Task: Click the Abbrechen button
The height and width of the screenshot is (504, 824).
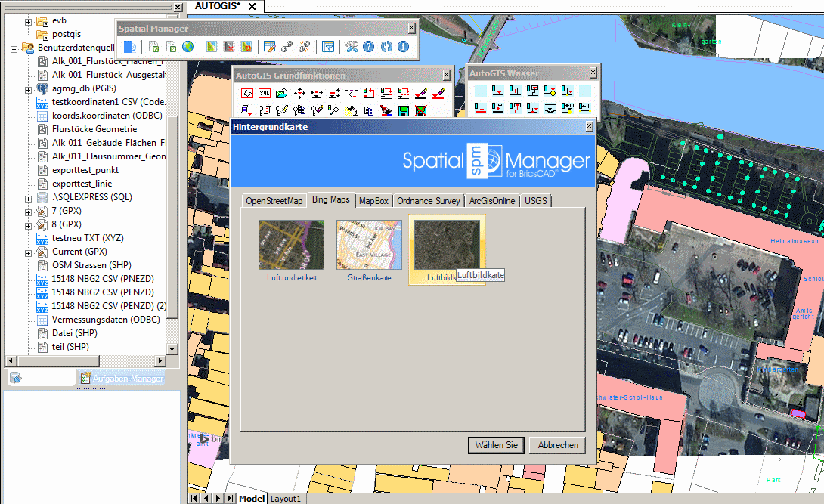Action: (558, 445)
